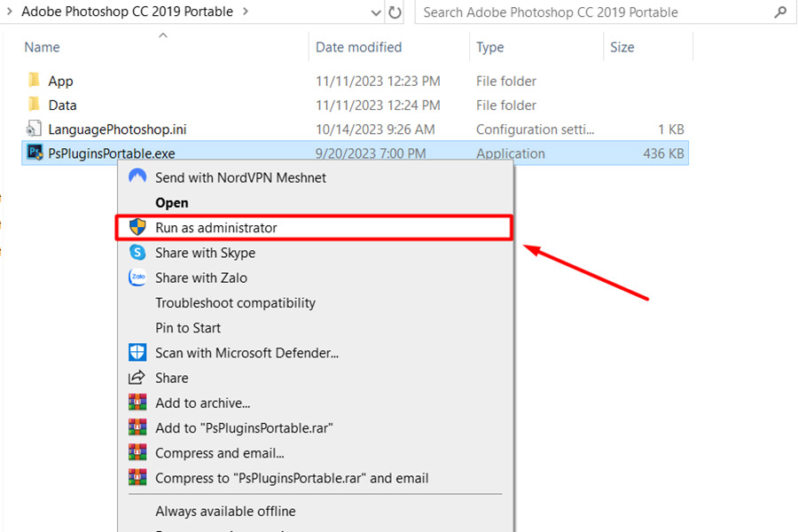
Task: Select the PsPluginsPortable.exe file name
Action: (x=112, y=153)
